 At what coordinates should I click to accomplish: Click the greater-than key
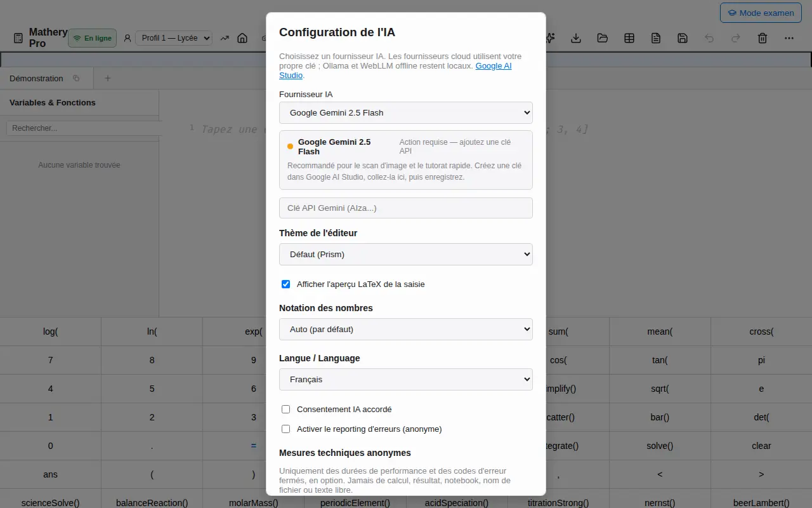[x=761, y=474]
